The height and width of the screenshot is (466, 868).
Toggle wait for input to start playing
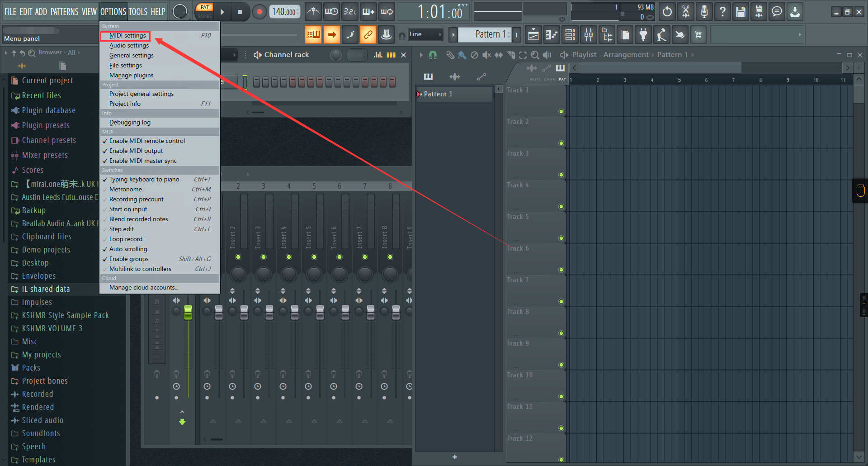tap(331, 12)
